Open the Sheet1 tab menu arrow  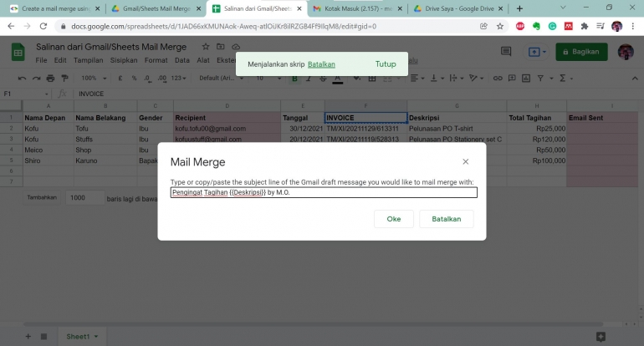click(96, 337)
